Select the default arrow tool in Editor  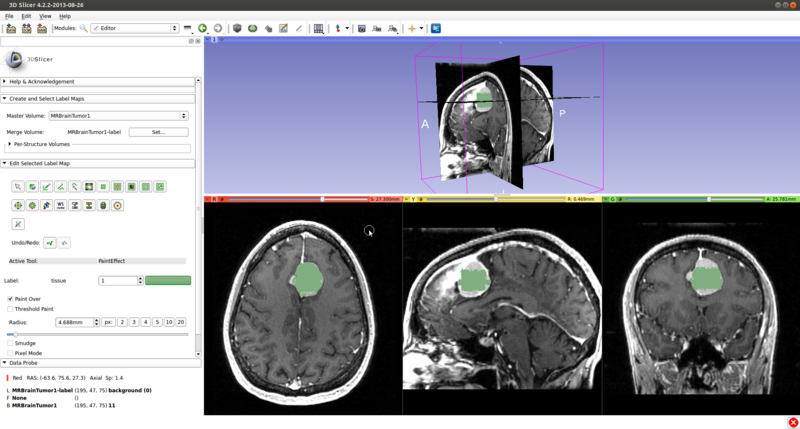point(18,187)
